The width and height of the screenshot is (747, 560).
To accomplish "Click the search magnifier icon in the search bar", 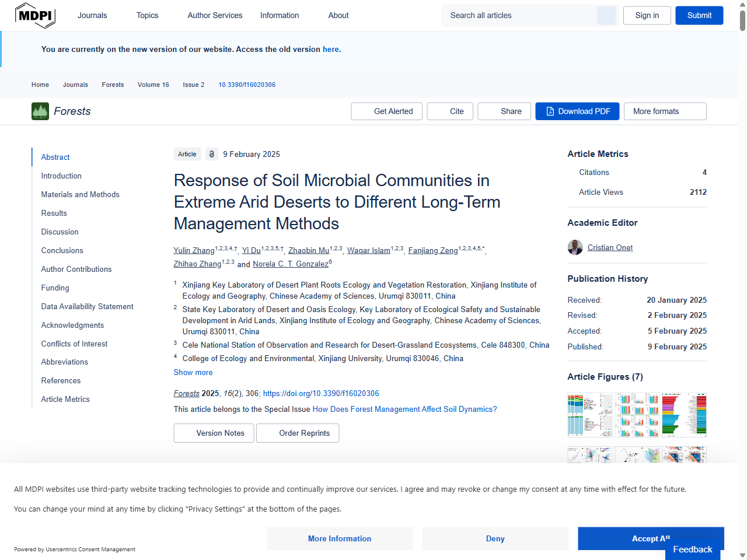I will point(606,16).
